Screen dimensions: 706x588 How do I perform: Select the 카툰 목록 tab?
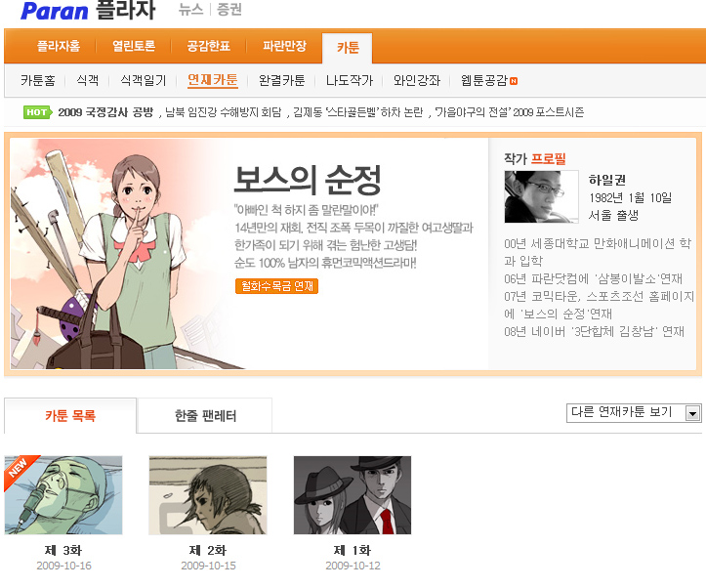(70, 415)
